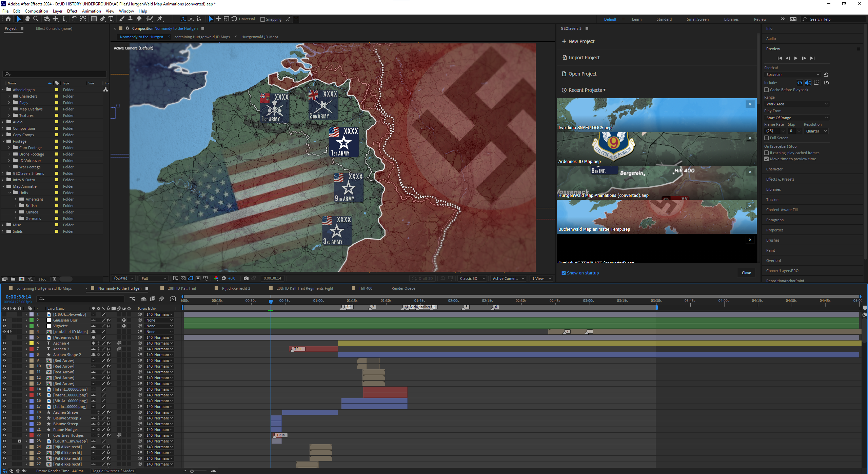This screenshot has width=868, height=474.
Task: Click New Project in GEOlayers panel
Action: point(578,41)
